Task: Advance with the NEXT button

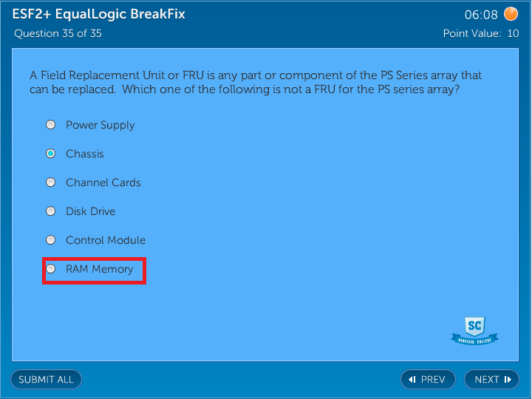Action: click(491, 380)
